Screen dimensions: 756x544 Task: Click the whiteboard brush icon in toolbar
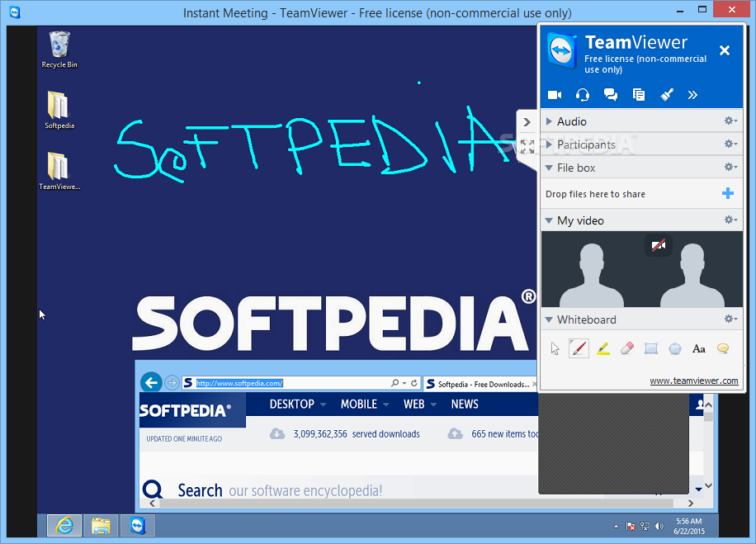coord(667,95)
